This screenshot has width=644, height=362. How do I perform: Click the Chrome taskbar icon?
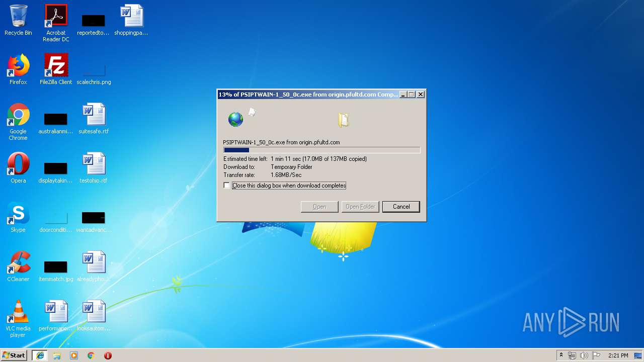(91, 355)
